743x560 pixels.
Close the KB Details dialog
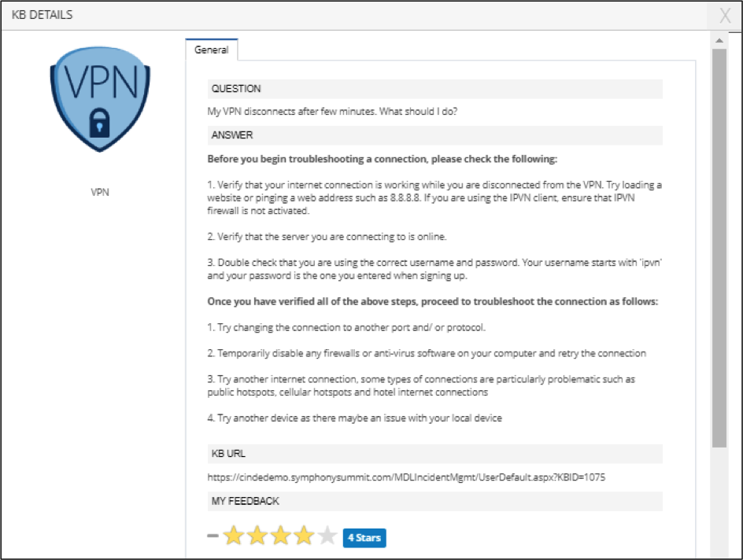tap(725, 16)
